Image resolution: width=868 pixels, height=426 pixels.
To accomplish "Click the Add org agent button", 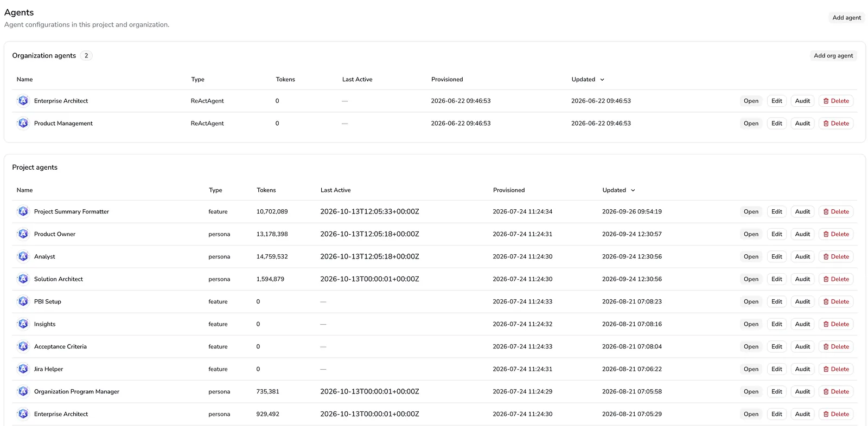I will (x=833, y=56).
